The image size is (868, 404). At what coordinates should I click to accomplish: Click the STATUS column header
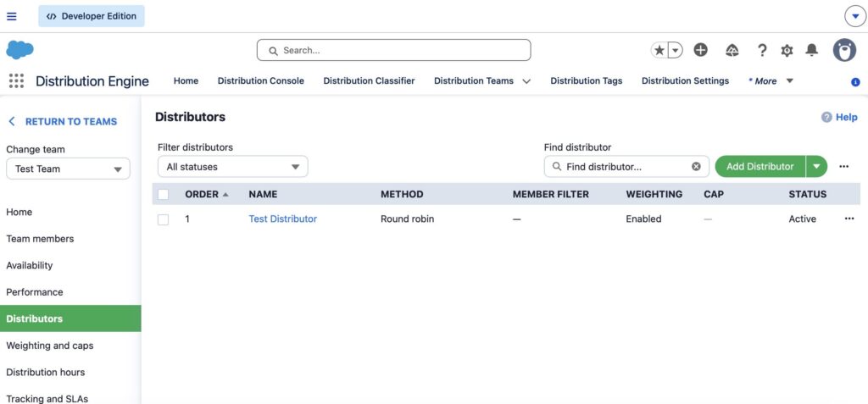click(808, 194)
